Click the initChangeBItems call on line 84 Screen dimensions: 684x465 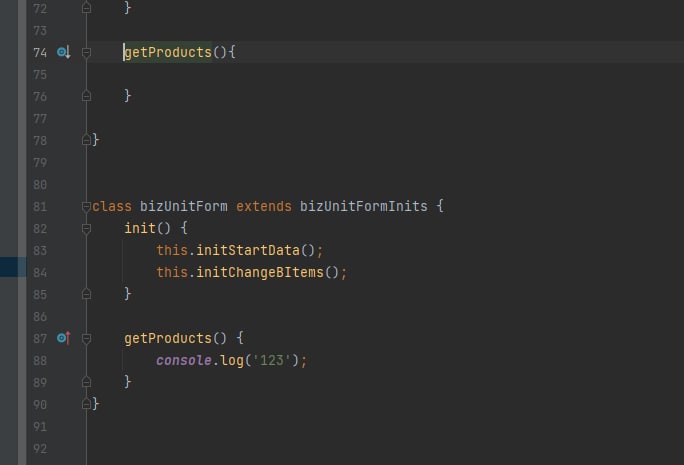[x=260, y=272]
